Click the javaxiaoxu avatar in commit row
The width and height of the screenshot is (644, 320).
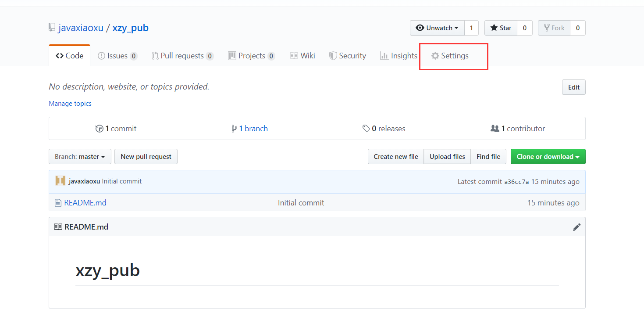point(60,181)
